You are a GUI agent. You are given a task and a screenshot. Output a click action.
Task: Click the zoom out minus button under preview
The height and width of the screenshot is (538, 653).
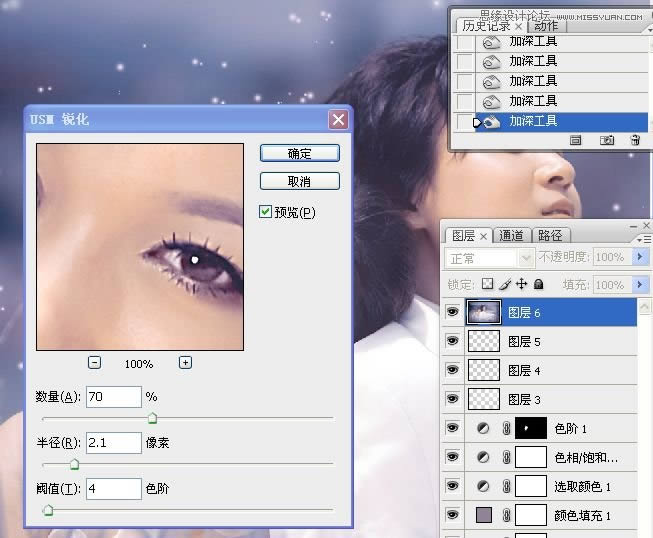coord(94,363)
